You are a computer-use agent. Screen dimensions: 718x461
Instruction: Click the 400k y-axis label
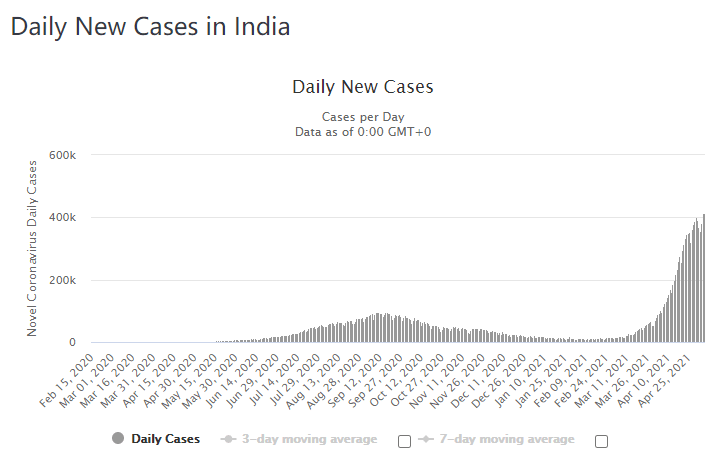(x=62, y=217)
